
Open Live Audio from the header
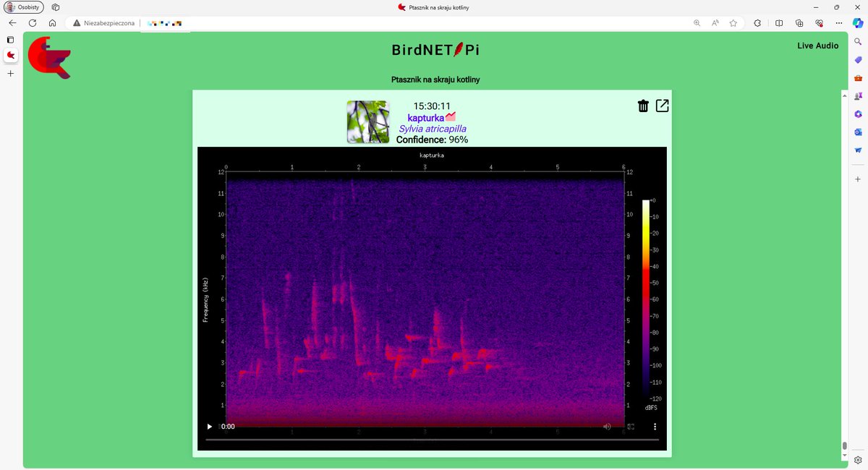point(817,46)
